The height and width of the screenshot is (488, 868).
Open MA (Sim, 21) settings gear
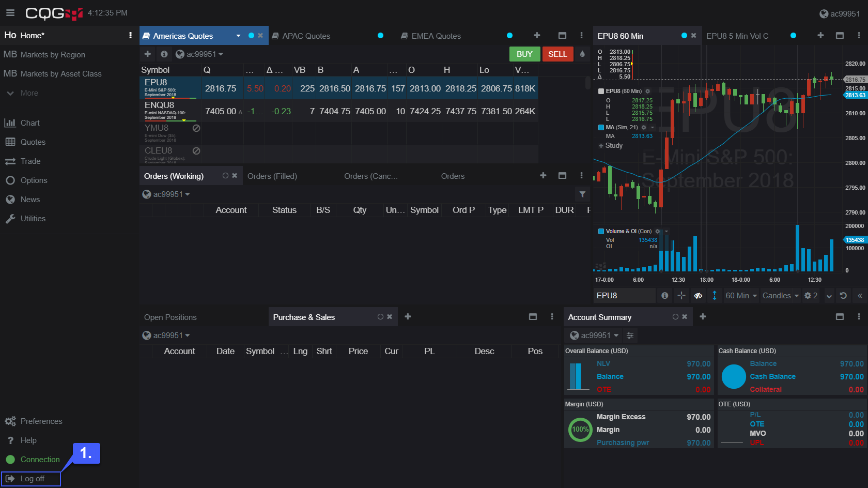(x=644, y=127)
